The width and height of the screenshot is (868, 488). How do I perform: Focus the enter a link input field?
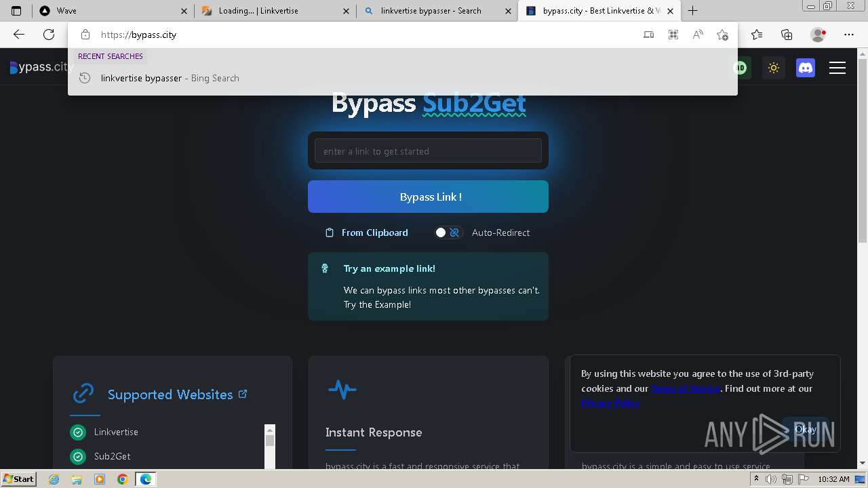[428, 151]
